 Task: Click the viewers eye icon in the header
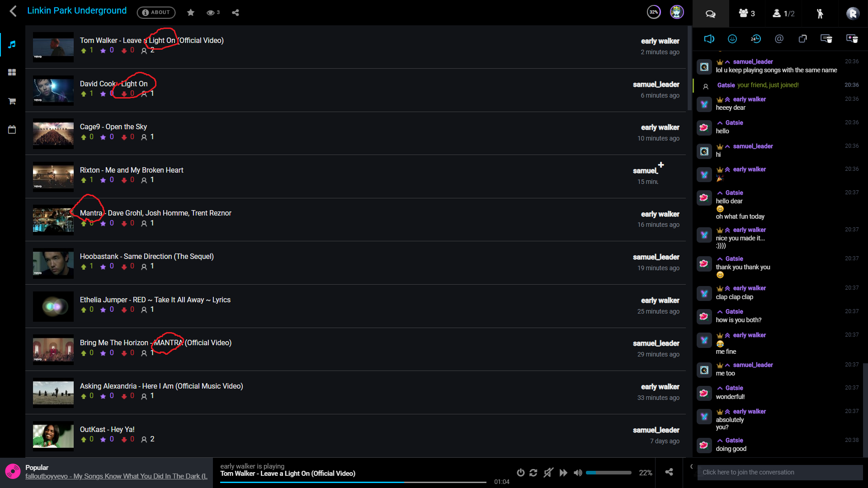pyautogui.click(x=210, y=13)
